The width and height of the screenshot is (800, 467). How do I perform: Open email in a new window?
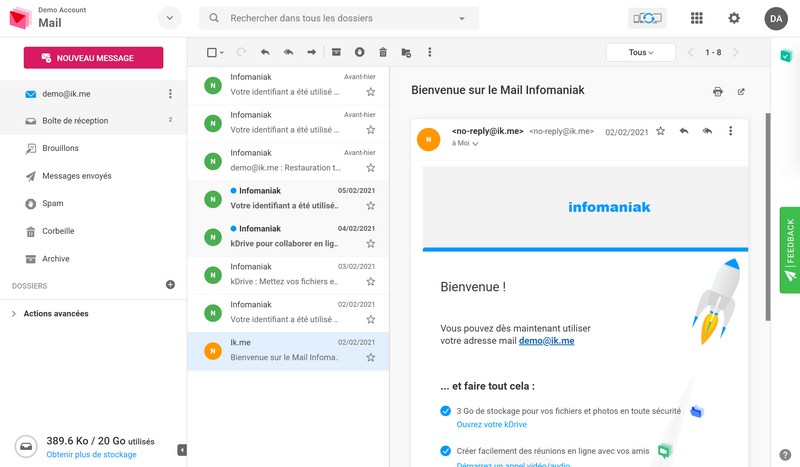coord(741,92)
